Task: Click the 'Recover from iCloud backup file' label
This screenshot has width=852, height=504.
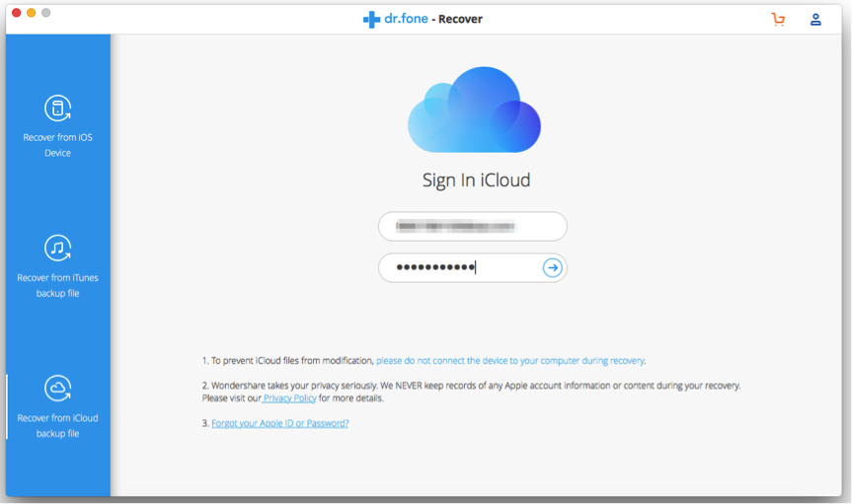Action: 57,425
